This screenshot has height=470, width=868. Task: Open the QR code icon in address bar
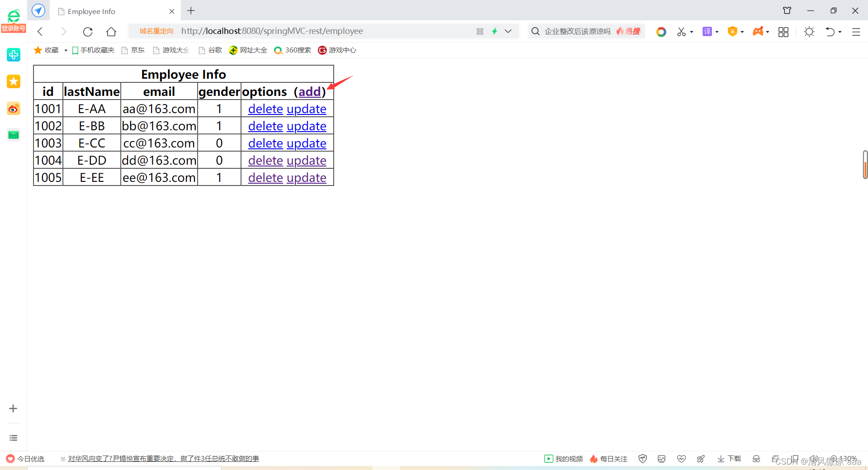click(x=480, y=31)
